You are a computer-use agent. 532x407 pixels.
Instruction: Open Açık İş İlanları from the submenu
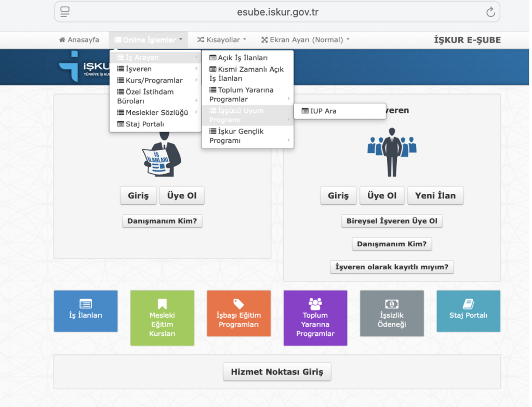[x=248, y=58]
